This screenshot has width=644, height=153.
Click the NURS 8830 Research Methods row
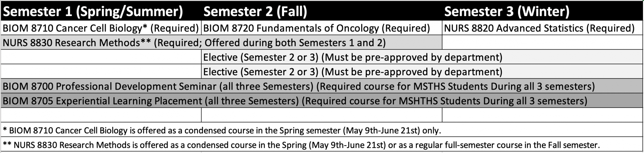[x=194, y=43]
